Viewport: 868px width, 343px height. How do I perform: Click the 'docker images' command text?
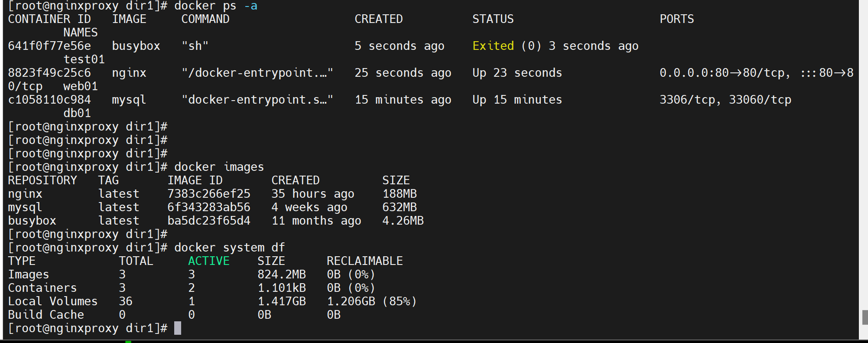pyautogui.click(x=219, y=167)
